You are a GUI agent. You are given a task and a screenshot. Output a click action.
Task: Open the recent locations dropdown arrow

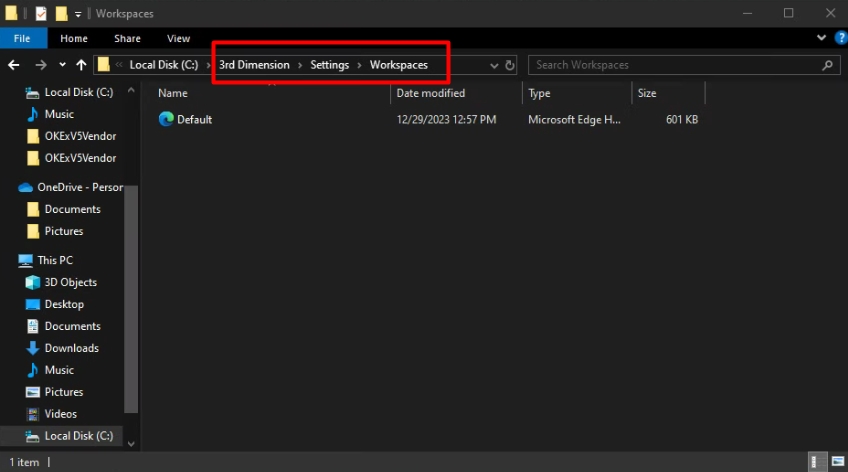[x=62, y=65]
